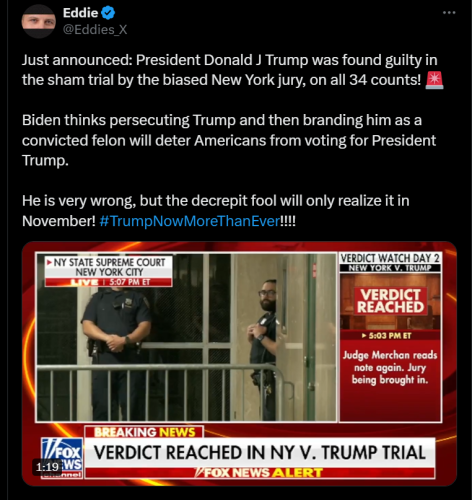The height and width of the screenshot is (500, 472).
Task: Open the @Eddies_X handle link
Action: coord(95,30)
